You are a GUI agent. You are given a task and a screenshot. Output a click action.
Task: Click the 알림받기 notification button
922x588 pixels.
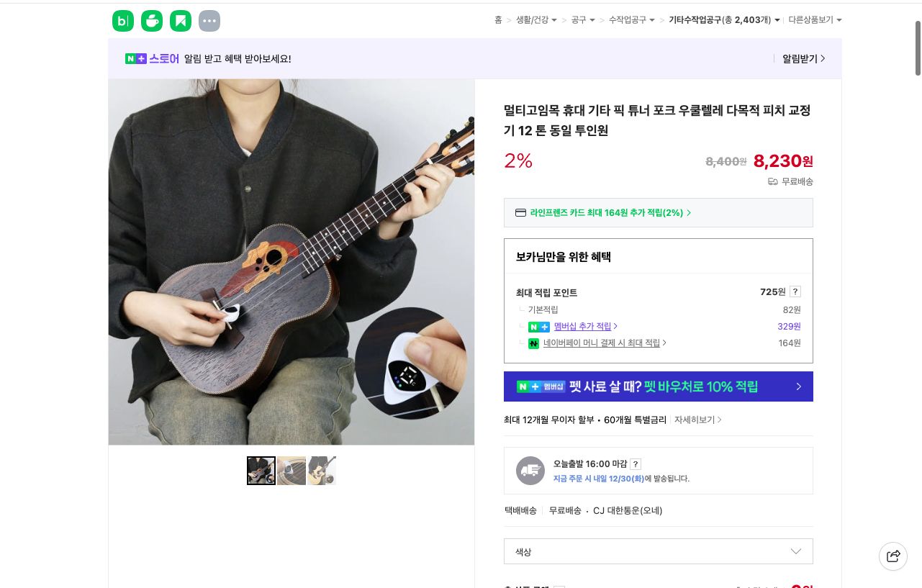click(x=800, y=58)
